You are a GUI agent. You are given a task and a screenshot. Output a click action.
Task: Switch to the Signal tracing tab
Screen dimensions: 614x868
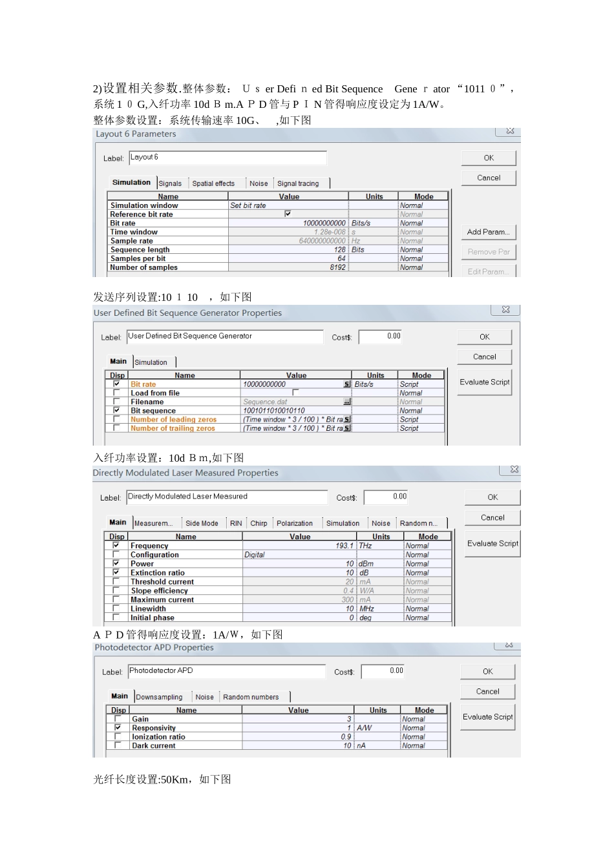point(298,183)
